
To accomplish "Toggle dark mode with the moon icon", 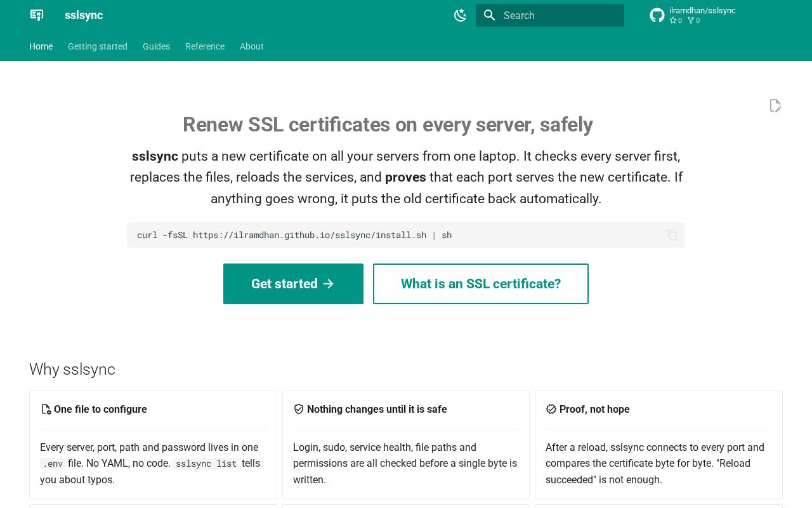I will click(x=461, y=15).
